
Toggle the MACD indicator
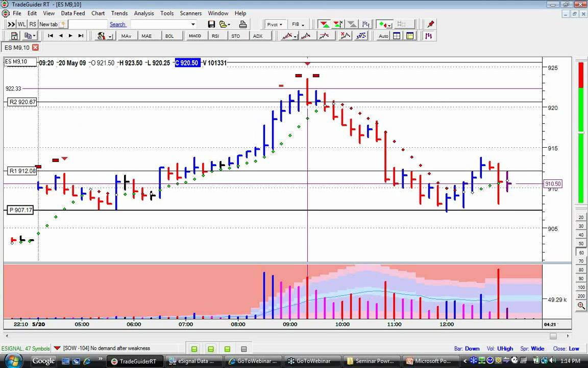click(195, 36)
